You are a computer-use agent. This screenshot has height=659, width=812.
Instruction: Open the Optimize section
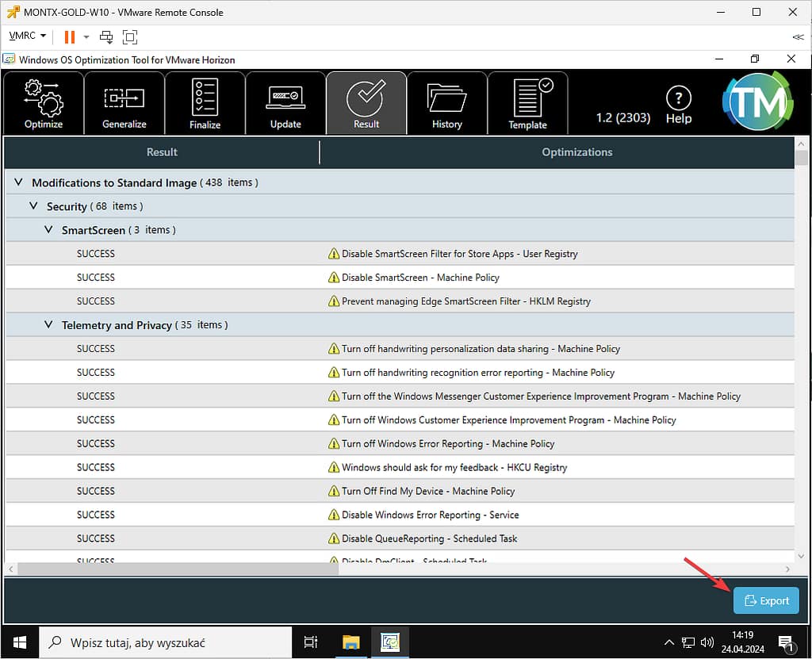click(44, 103)
